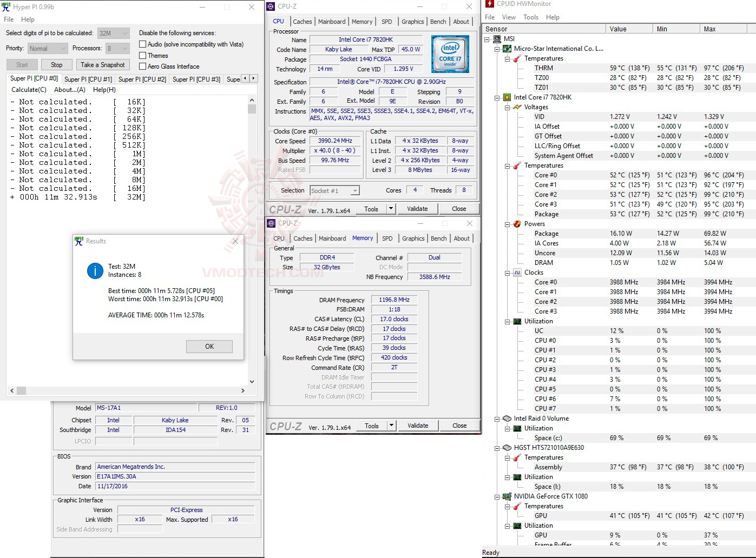Click the info icon in the Results dialog

coord(95,271)
